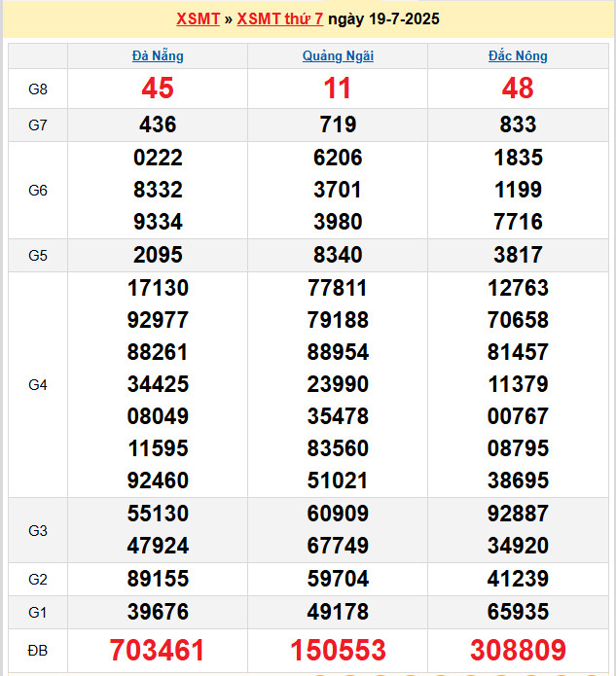Image resolution: width=616 pixels, height=676 pixels.
Task: Click G3 number 55130
Action: point(158,514)
